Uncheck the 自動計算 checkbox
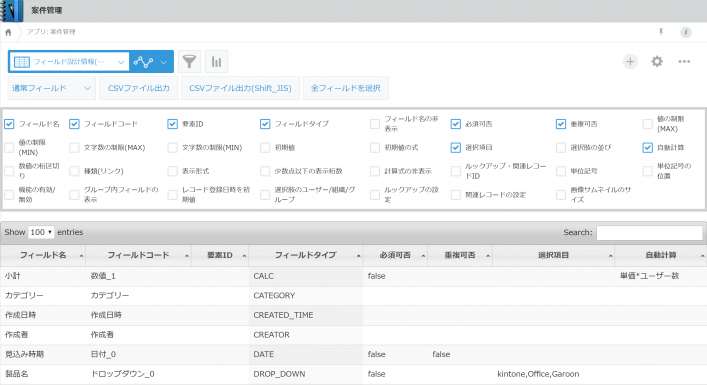The image size is (707, 385). [x=647, y=147]
